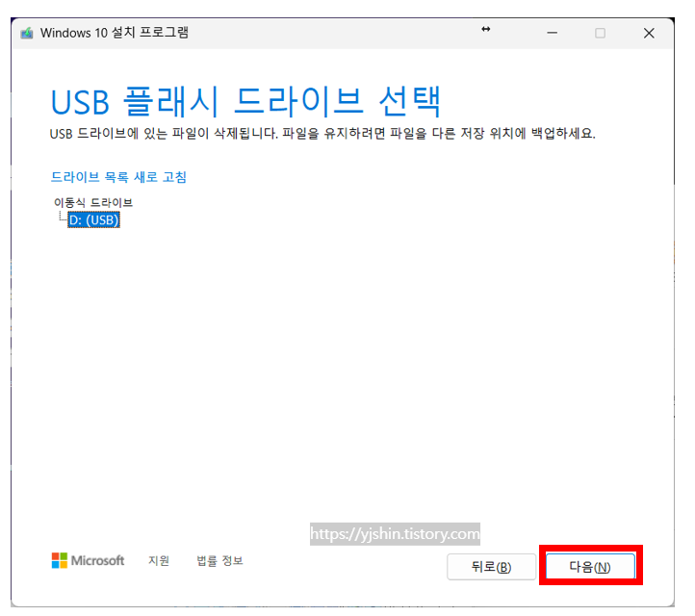Click the USB file deletion warning text
Screen dimensions: 695x616
[x=322, y=133]
